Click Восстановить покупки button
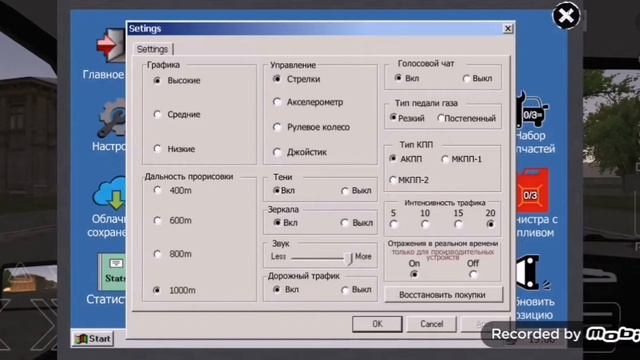Image resolution: width=640 pixels, height=360 pixels. click(x=443, y=295)
